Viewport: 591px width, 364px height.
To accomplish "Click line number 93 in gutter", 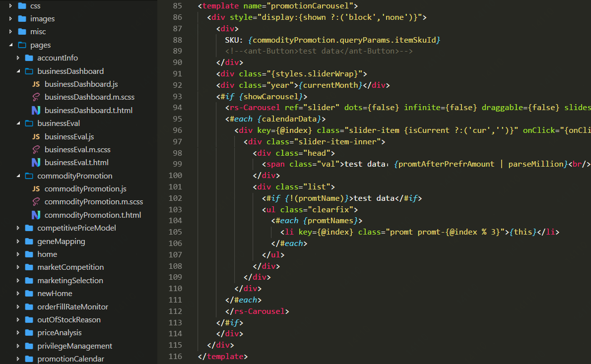I will click(x=177, y=97).
